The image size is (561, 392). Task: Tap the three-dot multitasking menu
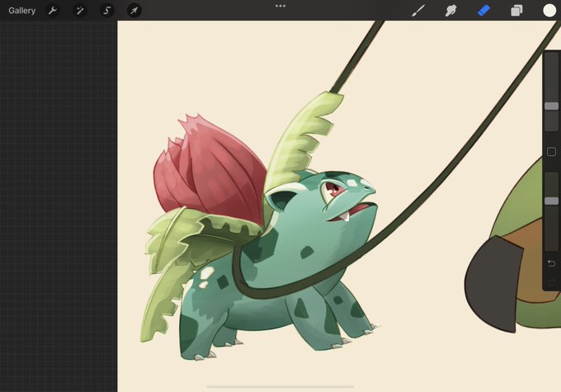tap(280, 6)
